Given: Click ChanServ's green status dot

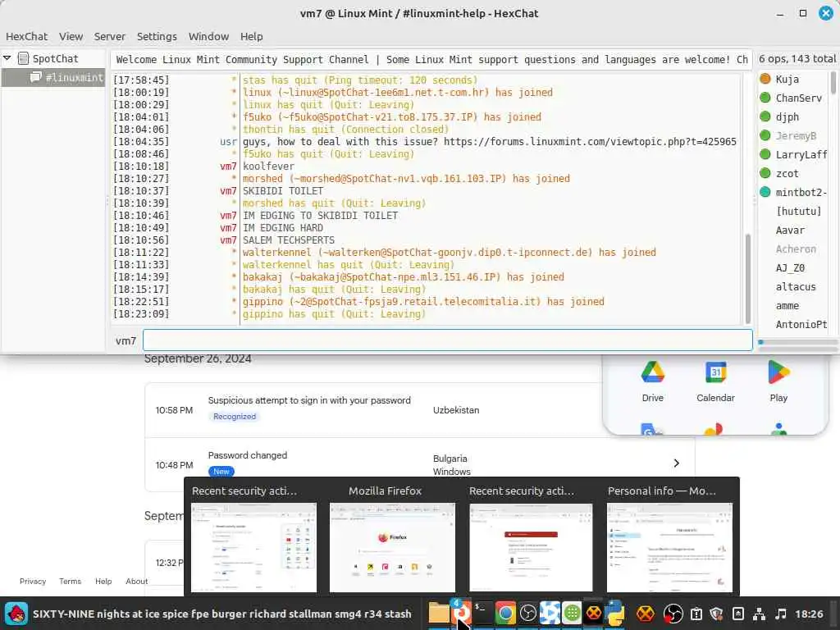Looking at the screenshot, I should tap(765, 98).
